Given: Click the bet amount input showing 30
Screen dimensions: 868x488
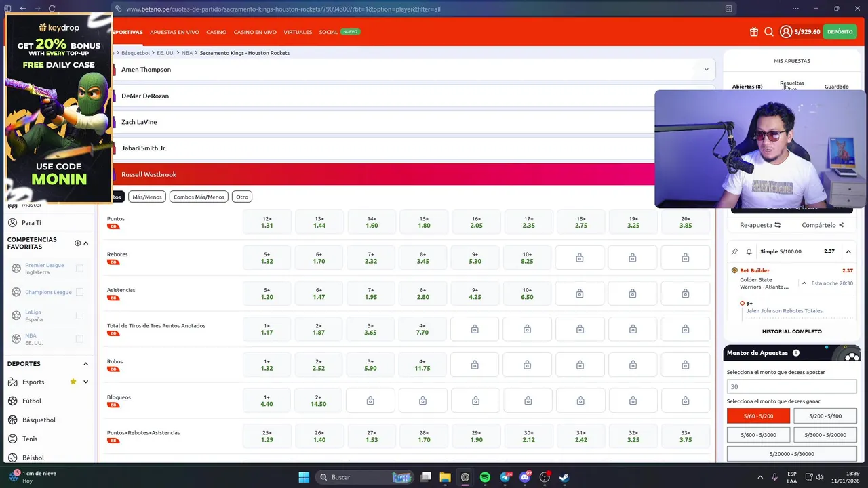Looking at the screenshot, I should pyautogui.click(x=792, y=386).
